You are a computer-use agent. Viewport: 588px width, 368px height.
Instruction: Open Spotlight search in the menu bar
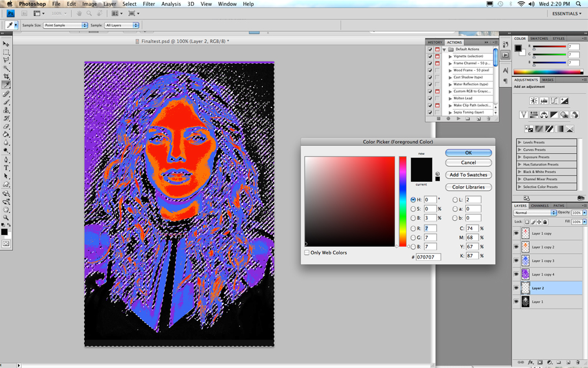pos(580,4)
